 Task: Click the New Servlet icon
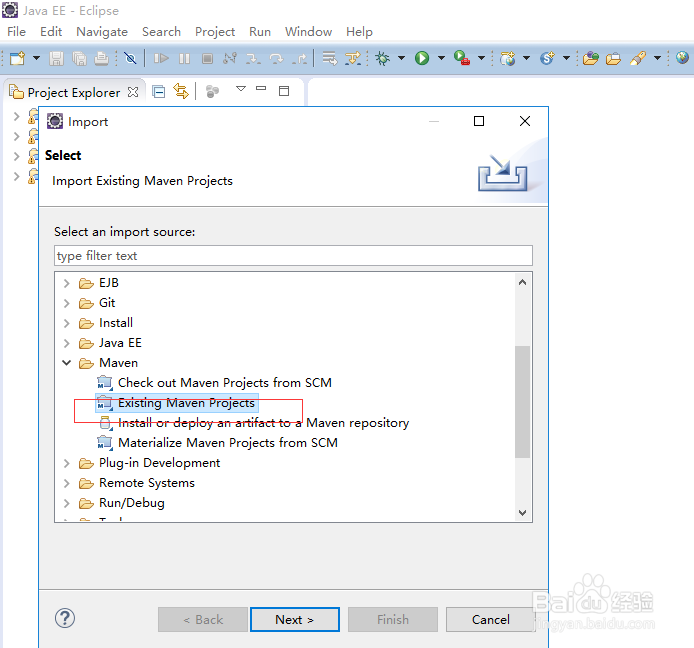click(x=547, y=58)
